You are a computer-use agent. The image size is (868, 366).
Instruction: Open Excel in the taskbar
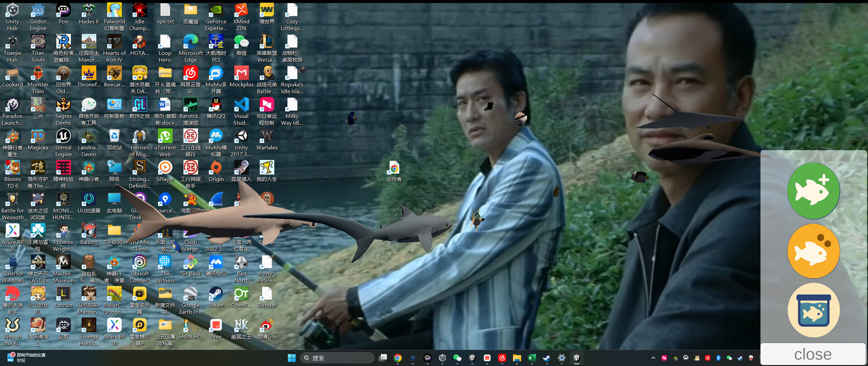pos(532,358)
